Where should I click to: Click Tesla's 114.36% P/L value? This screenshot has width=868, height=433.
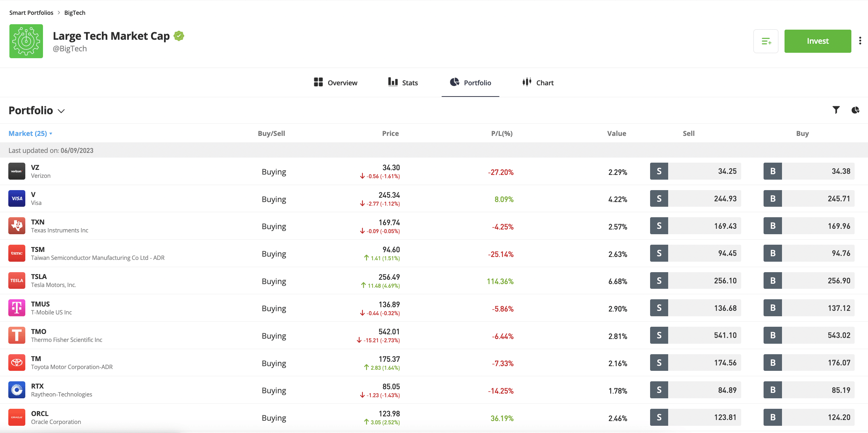coord(500,281)
